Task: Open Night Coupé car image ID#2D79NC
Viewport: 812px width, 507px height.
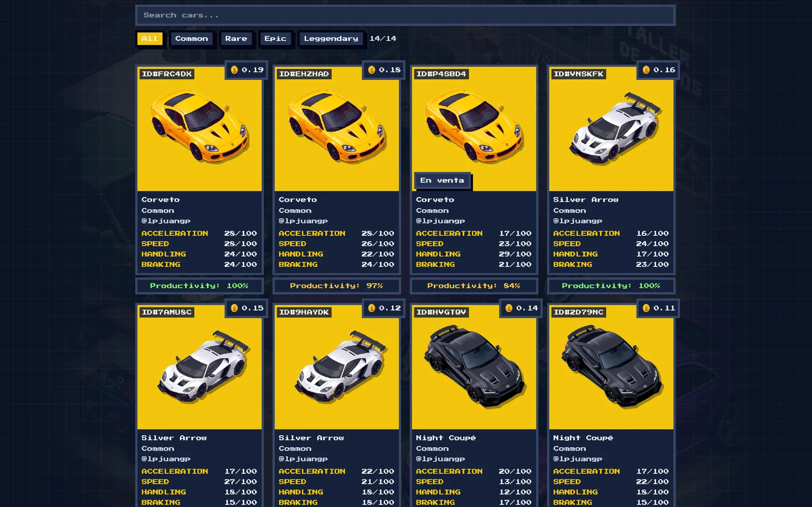Action: (x=611, y=367)
